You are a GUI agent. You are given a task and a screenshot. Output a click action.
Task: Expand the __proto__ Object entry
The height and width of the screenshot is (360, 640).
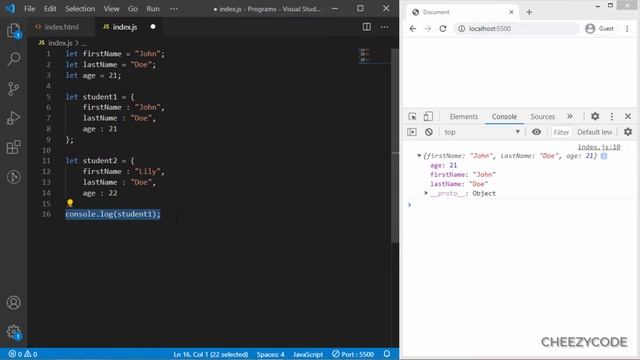(426, 193)
